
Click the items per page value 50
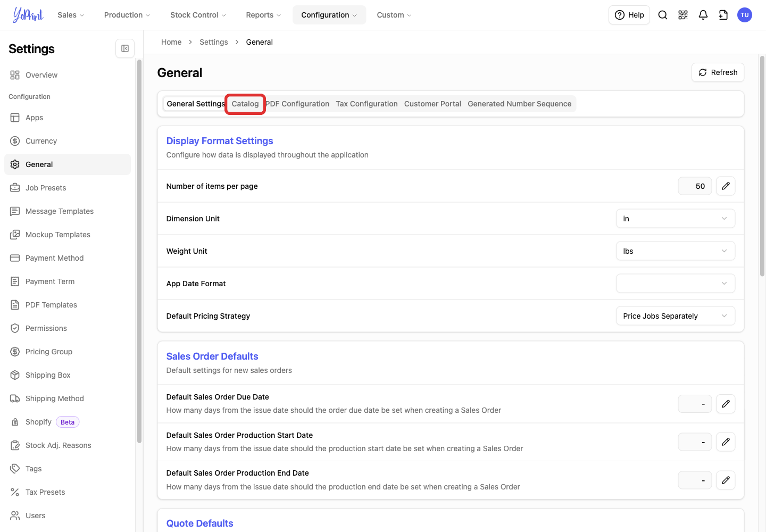(695, 186)
